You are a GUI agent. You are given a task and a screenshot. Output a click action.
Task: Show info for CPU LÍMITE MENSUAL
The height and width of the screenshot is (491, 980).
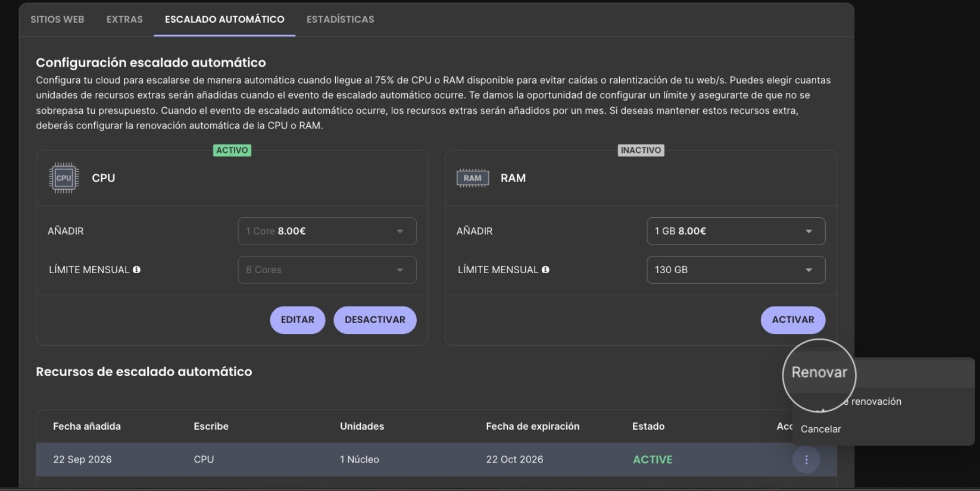[136, 270]
